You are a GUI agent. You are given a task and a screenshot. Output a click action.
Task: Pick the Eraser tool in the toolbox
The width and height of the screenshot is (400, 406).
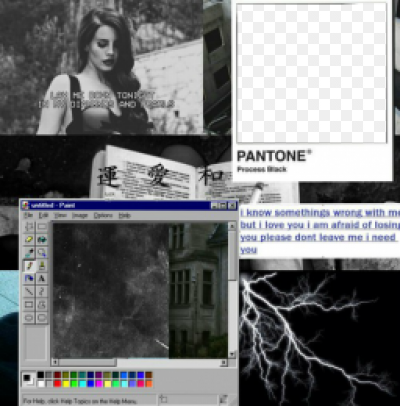(x=29, y=240)
